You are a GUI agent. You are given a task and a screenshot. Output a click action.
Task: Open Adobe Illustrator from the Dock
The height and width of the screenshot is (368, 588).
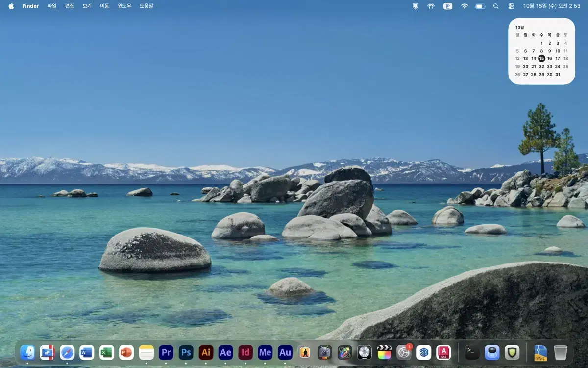coord(205,352)
